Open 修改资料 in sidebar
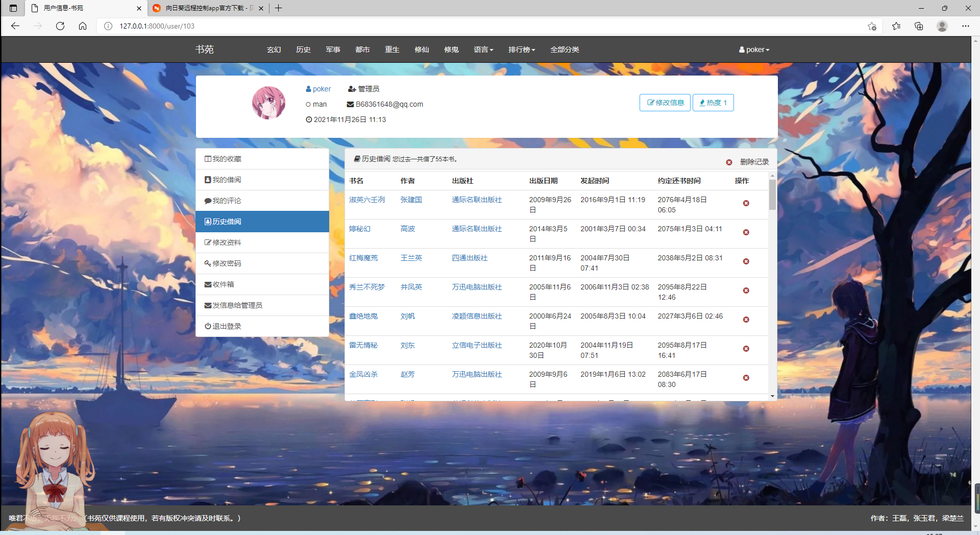Viewport: 980px width, 535px height. [262, 242]
